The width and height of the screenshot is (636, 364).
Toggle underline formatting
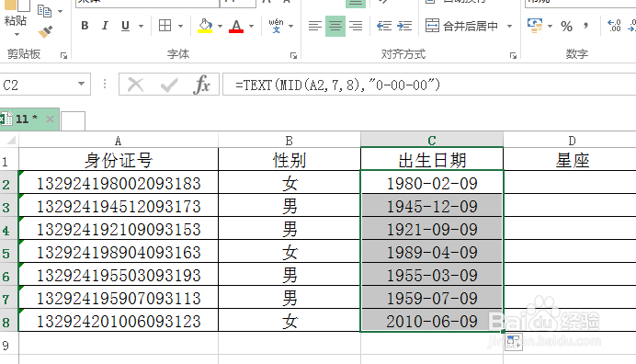tap(125, 26)
